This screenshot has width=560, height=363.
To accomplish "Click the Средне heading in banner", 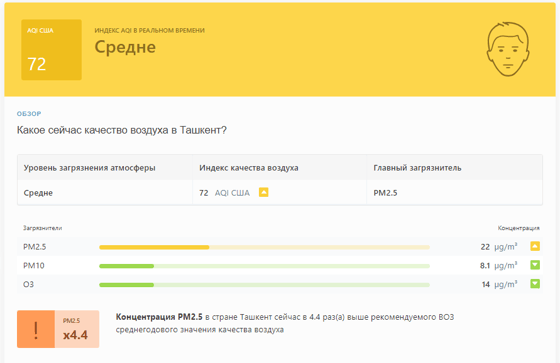I will (x=125, y=47).
